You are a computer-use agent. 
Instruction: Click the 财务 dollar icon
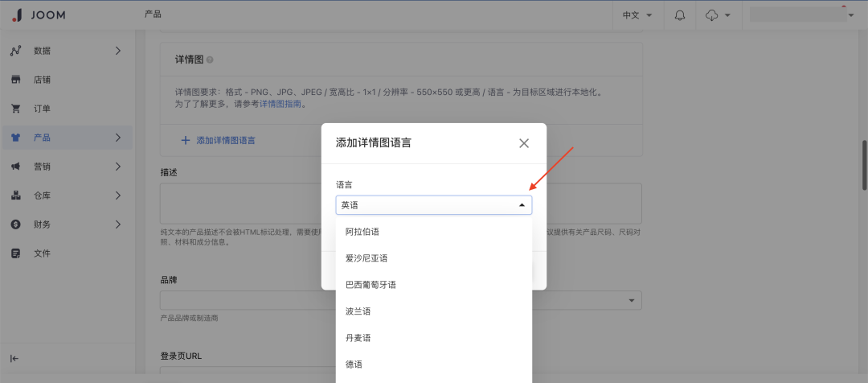click(x=16, y=224)
